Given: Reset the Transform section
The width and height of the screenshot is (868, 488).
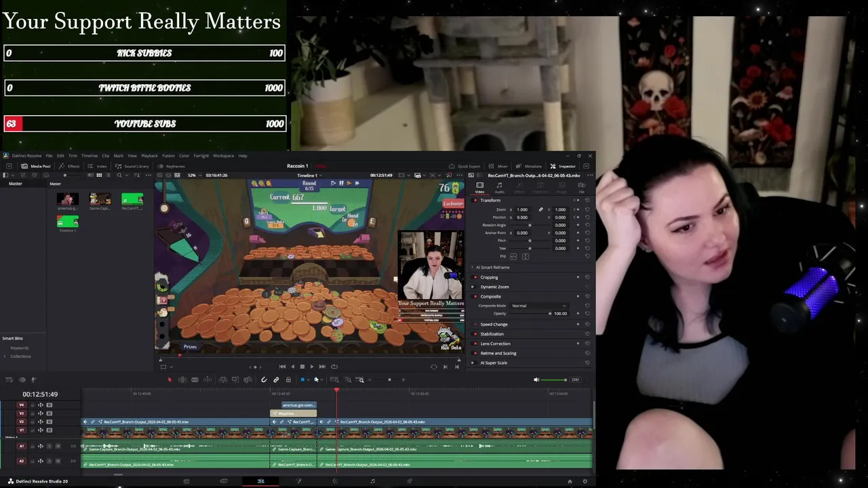Looking at the screenshot, I should [587, 201].
